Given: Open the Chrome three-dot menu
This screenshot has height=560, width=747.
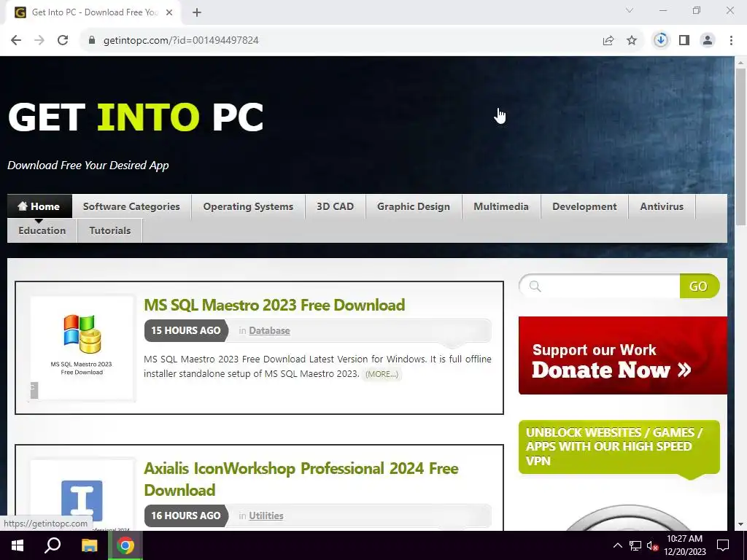Looking at the screenshot, I should click(x=731, y=40).
